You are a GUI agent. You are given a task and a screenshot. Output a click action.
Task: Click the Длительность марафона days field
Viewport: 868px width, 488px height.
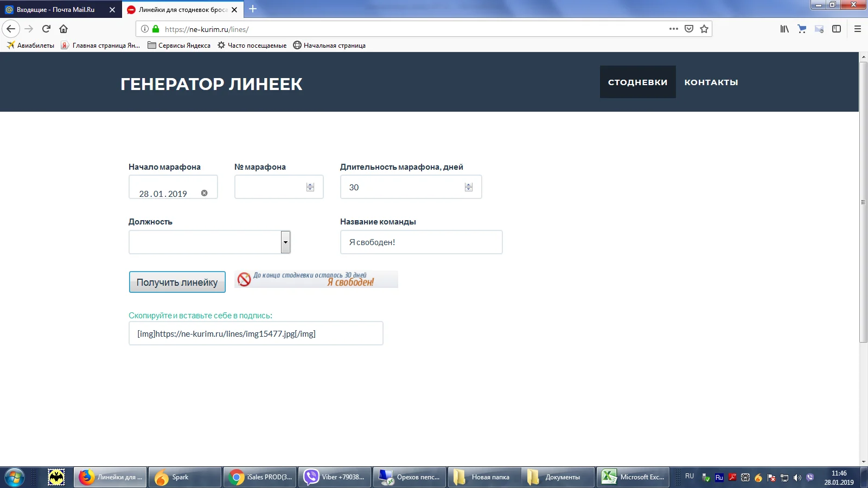(411, 187)
